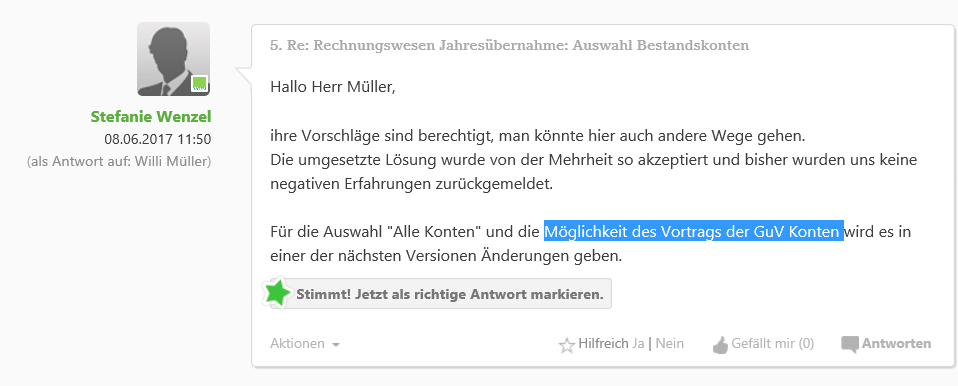
Task: Open the Stefanie Wenzel profile name link
Action: (151, 117)
